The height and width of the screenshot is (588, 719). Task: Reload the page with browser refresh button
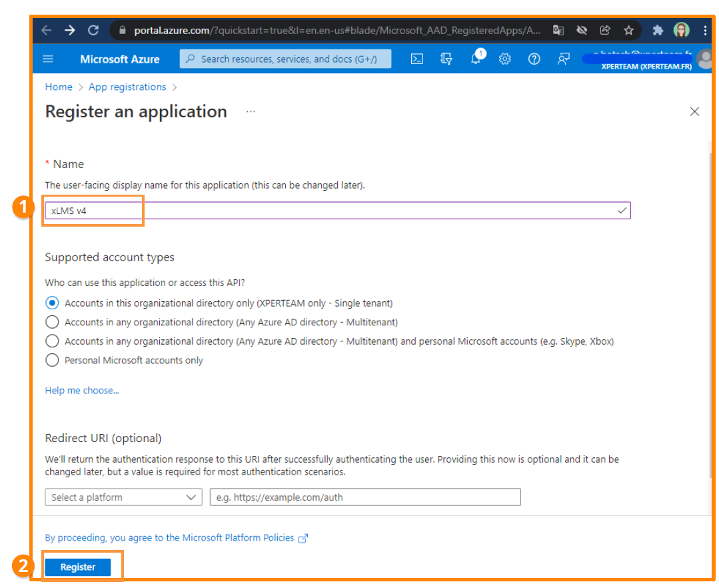[93, 30]
